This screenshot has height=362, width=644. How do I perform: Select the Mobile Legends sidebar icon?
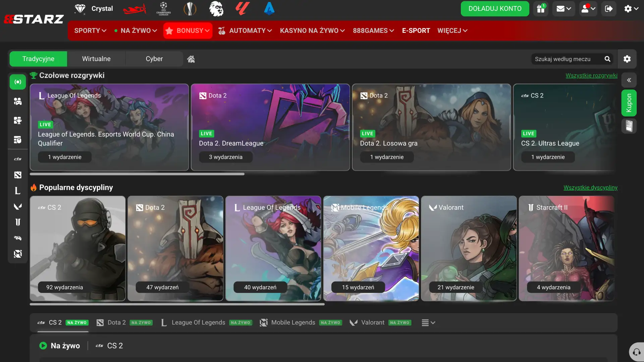[18, 254]
